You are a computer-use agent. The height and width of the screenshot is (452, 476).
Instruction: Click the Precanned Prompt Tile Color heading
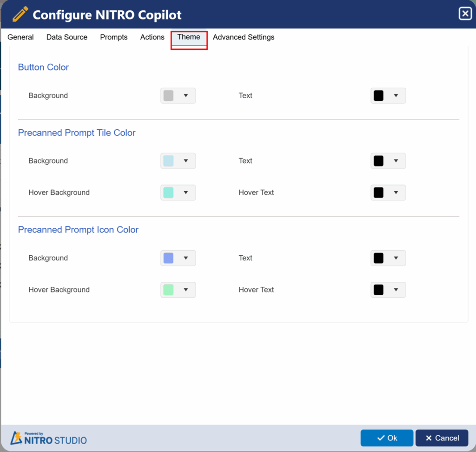(77, 133)
